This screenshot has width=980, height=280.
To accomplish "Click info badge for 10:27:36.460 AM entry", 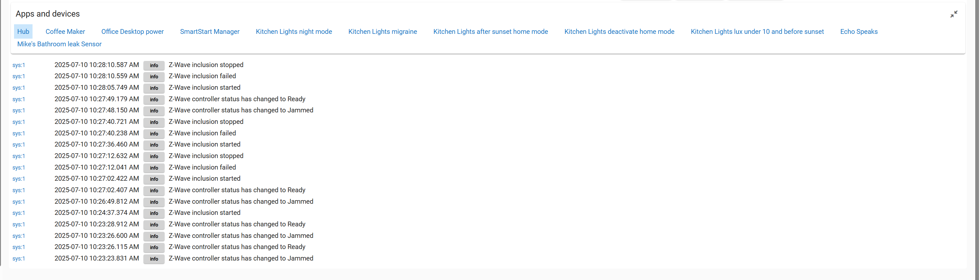I will pos(154,145).
